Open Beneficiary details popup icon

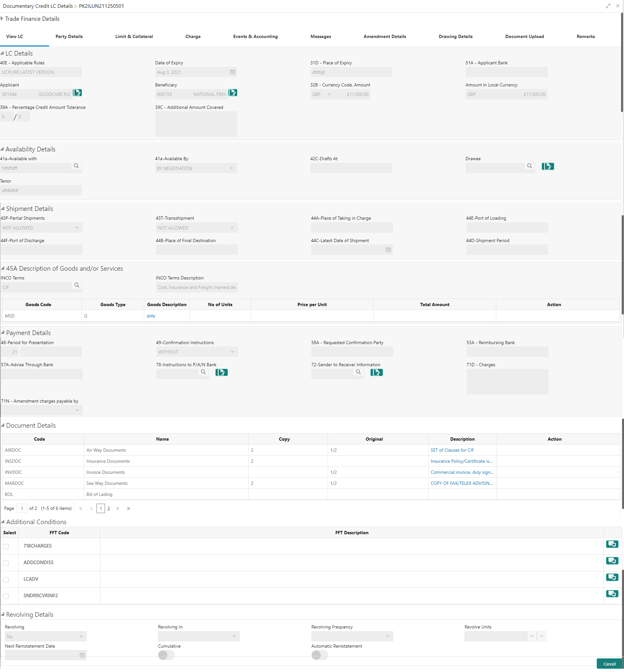point(233,93)
